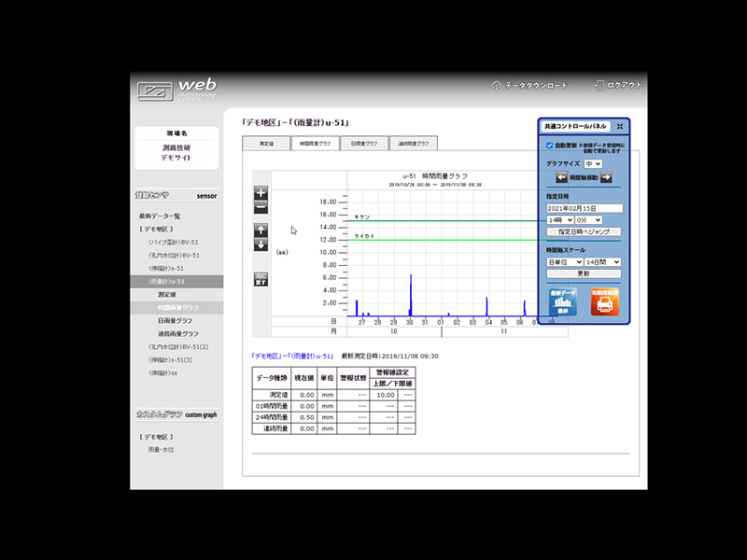
Task: Select (孔内水位計)BV-51(2) in the sensor list
Action: pos(178,347)
